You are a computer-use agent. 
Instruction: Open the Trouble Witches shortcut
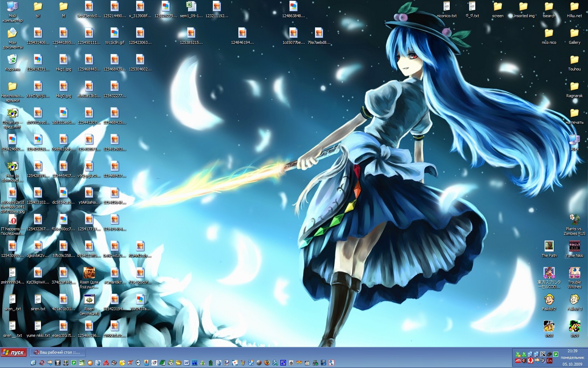(x=574, y=278)
